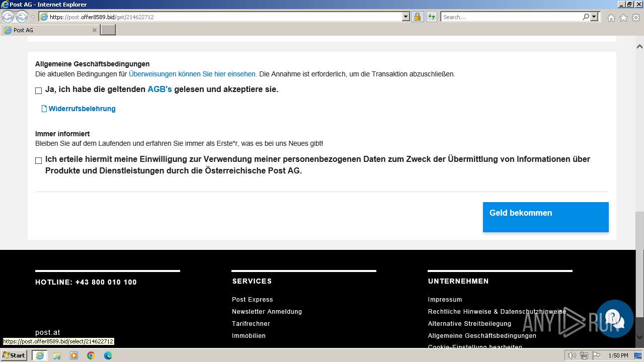Open recent pages dropdown next to Forward
This screenshot has height=362, width=644.
(x=33, y=17)
